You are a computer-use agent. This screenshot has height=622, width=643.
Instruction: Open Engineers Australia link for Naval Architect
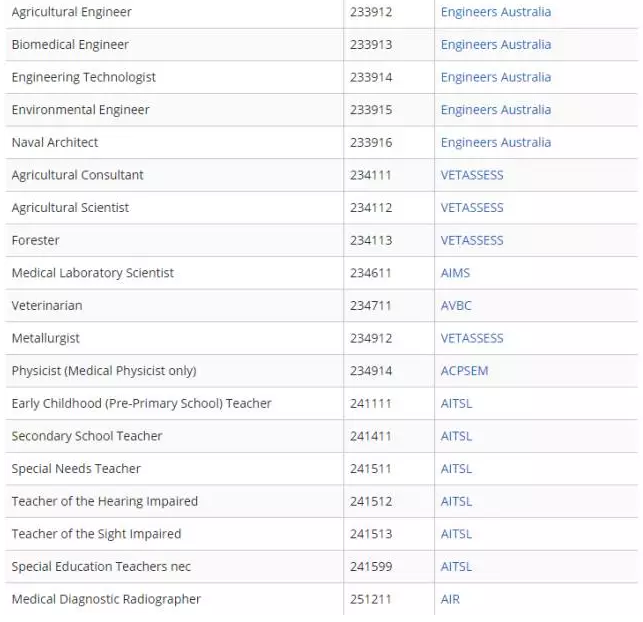click(x=495, y=143)
